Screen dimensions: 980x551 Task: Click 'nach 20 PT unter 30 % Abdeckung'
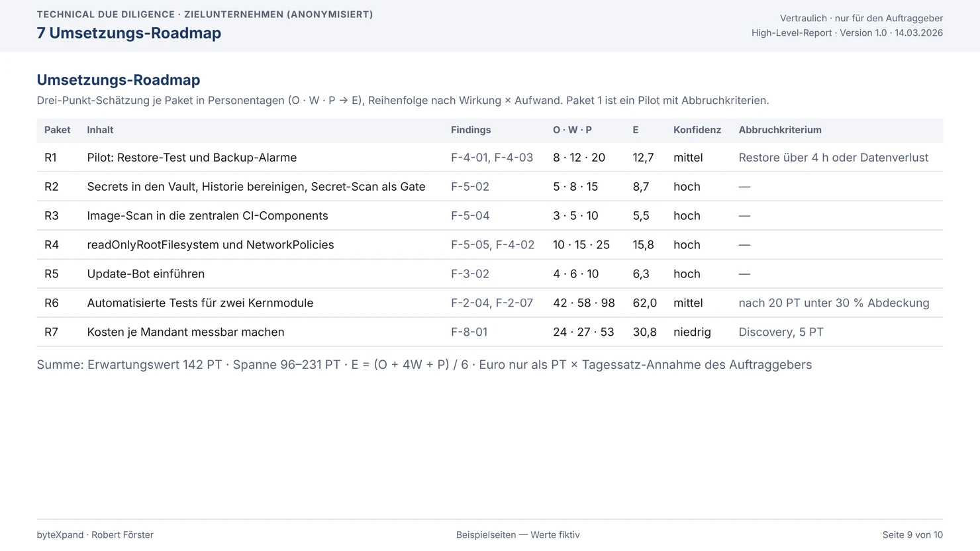[834, 303]
